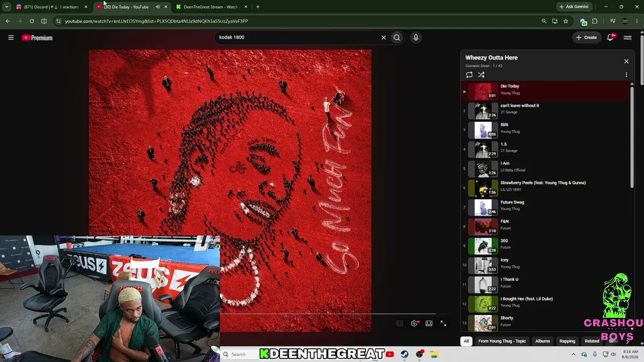This screenshot has height=362, width=644.
Task: Select the Rapping chip
Action: [567, 341]
